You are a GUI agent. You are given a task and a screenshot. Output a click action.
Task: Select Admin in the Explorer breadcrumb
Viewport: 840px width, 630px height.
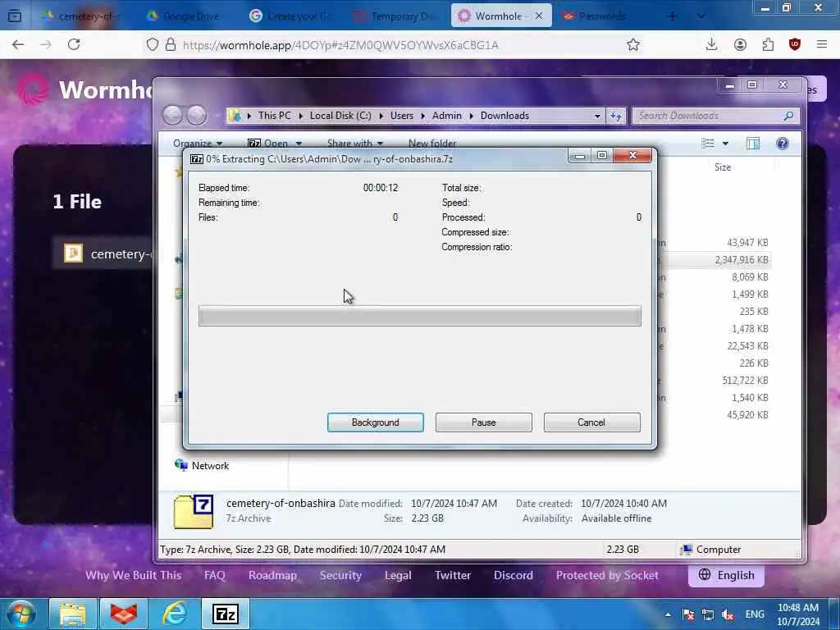pyautogui.click(x=447, y=115)
